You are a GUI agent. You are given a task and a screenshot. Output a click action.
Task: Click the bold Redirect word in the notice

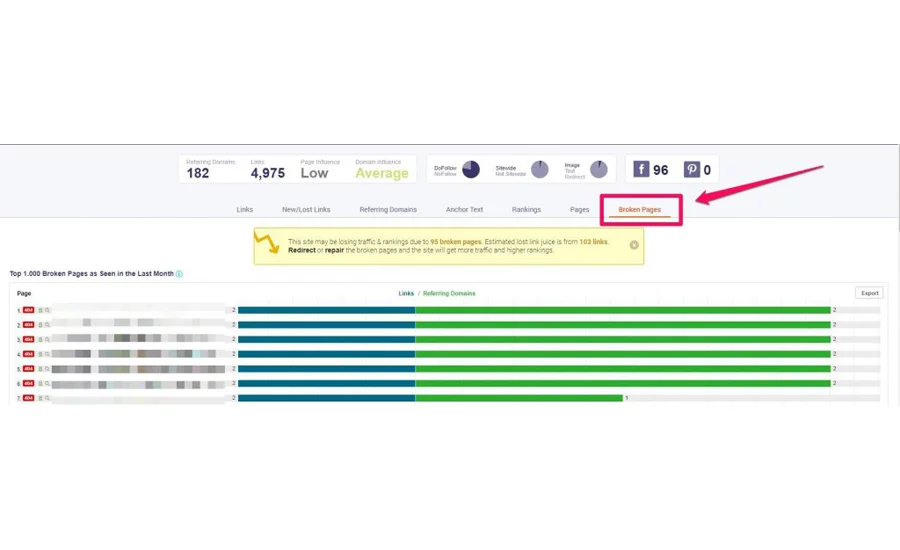pos(301,250)
